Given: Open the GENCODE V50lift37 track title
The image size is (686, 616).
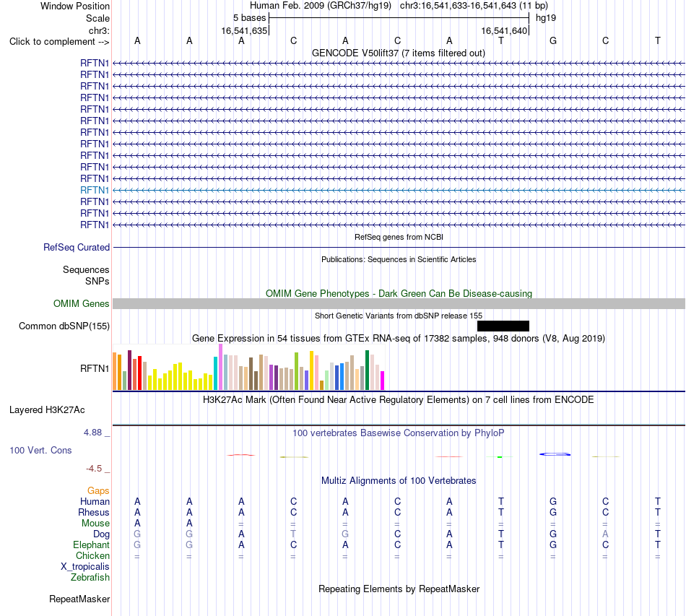Looking at the screenshot, I should click(x=398, y=53).
